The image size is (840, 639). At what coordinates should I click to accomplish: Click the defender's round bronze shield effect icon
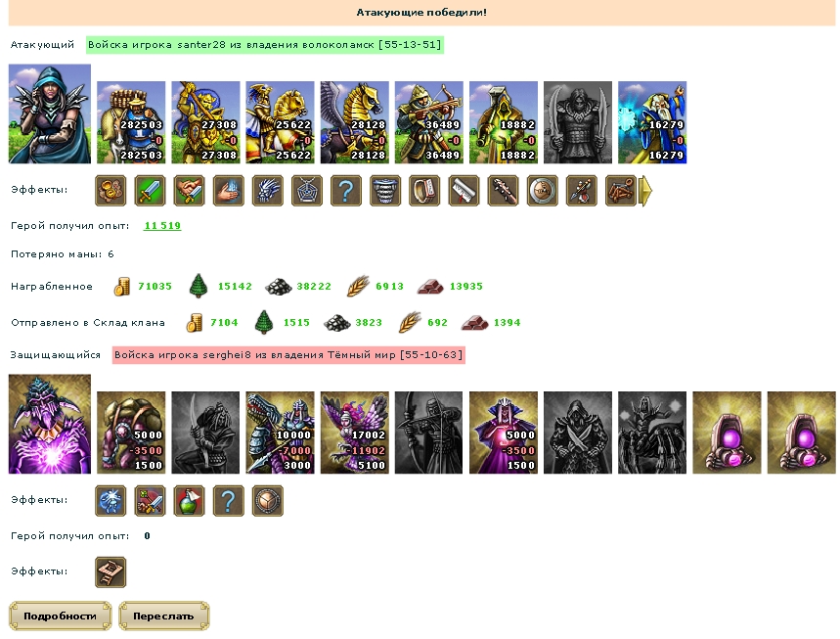click(x=268, y=501)
